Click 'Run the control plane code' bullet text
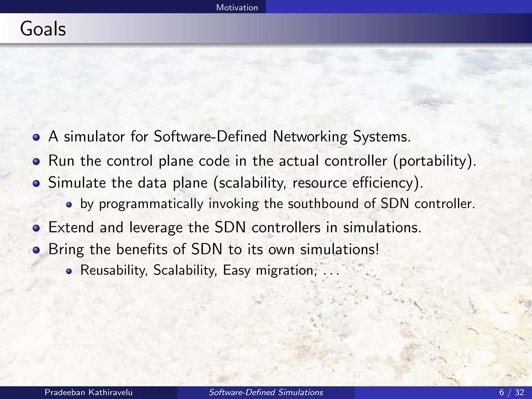The height and width of the screenshot is (399, 532). (262, 161)
